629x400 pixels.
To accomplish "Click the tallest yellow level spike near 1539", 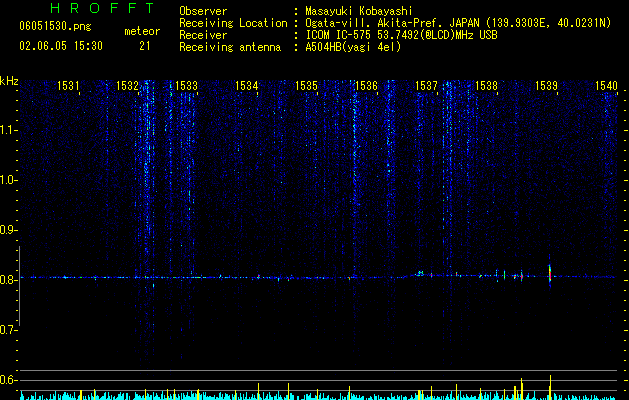I will click(550, 387).
